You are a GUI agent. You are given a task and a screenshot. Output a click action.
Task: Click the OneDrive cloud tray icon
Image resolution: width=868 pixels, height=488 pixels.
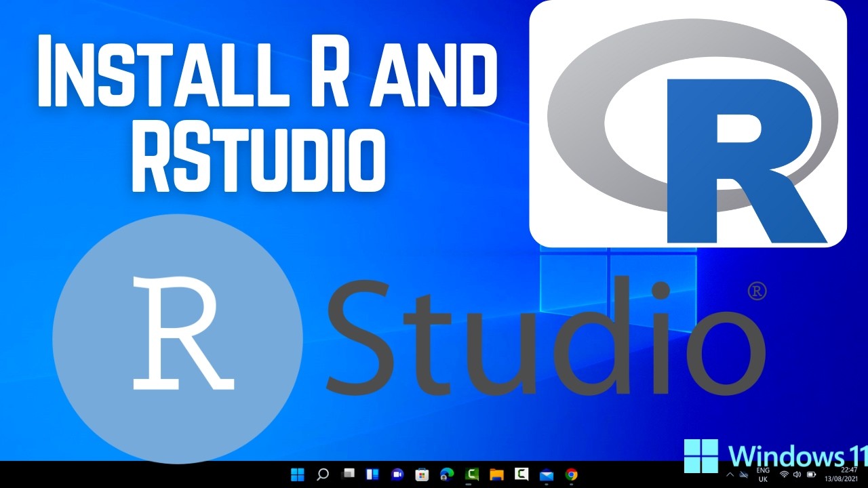point(743,474)
